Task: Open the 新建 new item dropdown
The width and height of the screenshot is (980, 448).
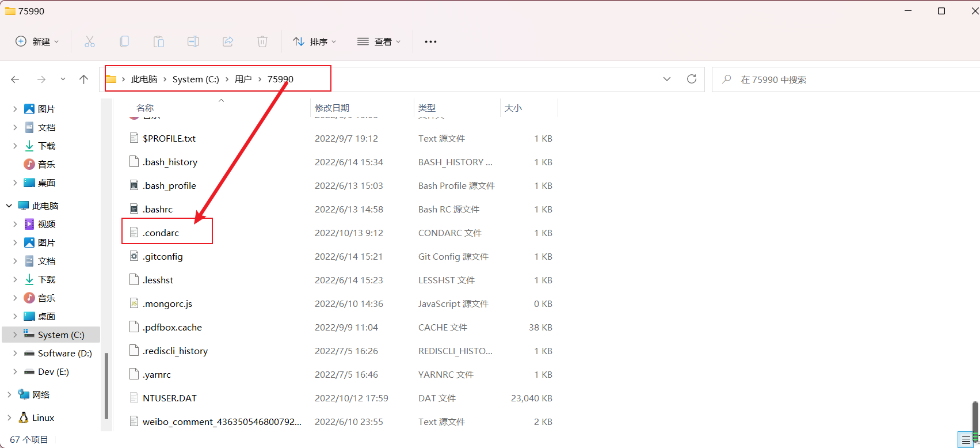Action: pyautogui.click(x=37, y=41)
